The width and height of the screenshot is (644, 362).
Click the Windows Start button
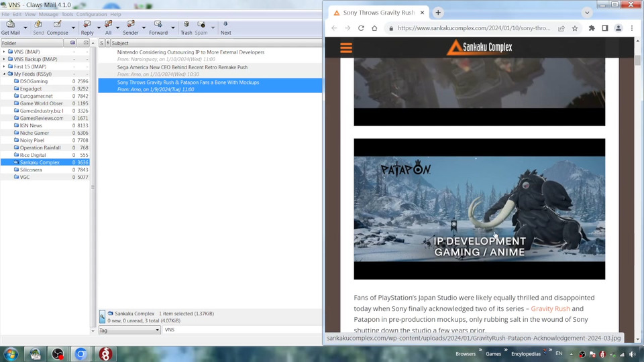(11, 354)
